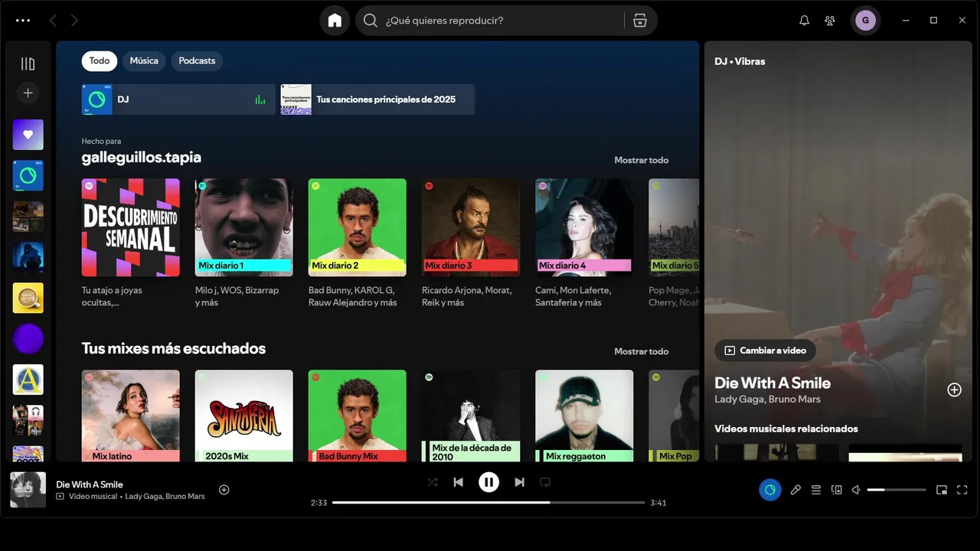Viewport: 980px width, 551px height.
Task: Open the DJ playlist in the sidebar
Action: [x=28, y=175]
